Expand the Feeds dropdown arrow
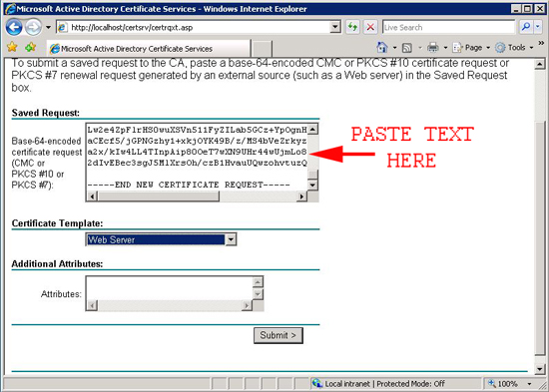This screenshot has width=549, height=392. click(420, 48)
